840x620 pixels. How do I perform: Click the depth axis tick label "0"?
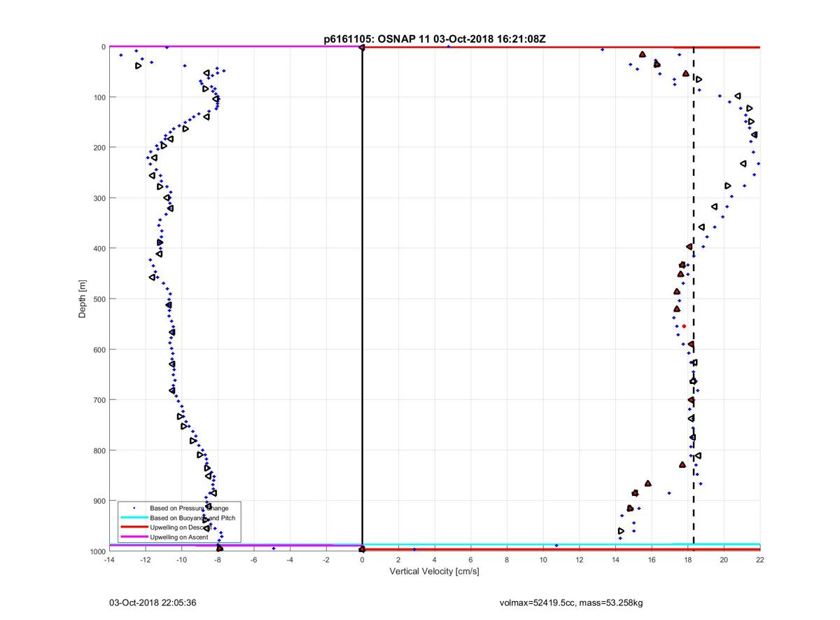point(104,47)
